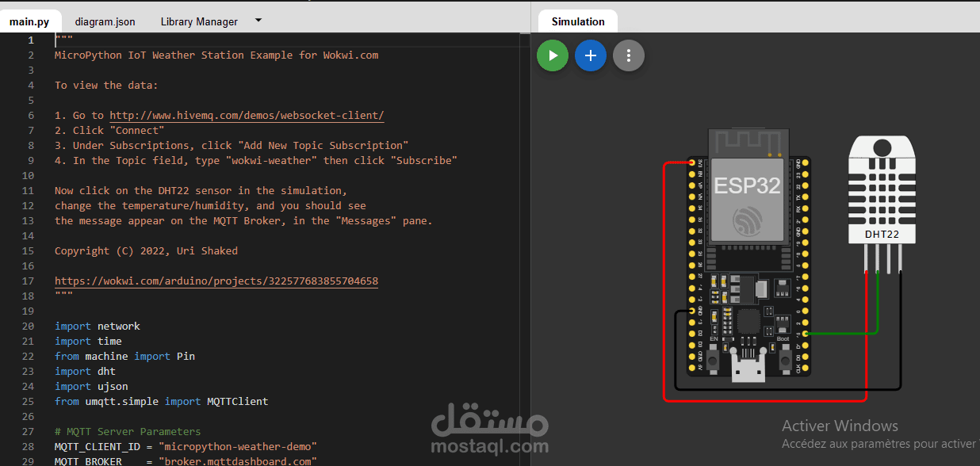Start the simulation with the green play button
980x466 pixels.
point(553,55)
